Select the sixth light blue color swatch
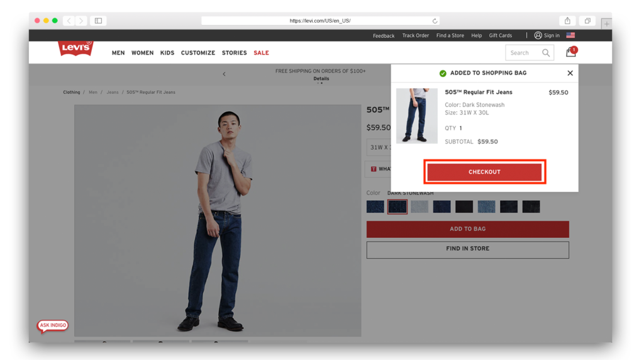Screen dimensions: 644x360 [486, 206]
